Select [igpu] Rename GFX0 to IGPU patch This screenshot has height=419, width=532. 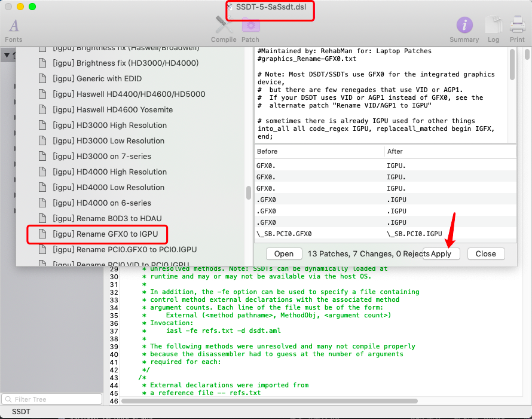pos(105,234)
